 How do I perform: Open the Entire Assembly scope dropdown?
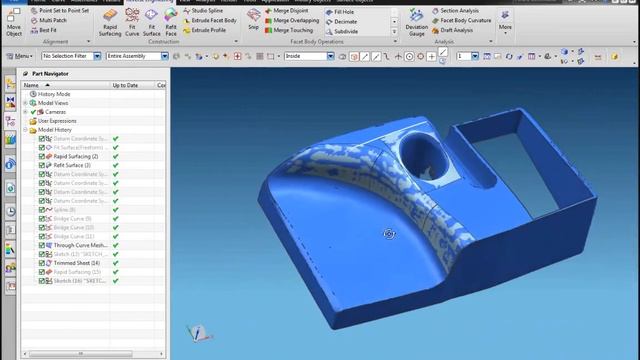[164, 56]
